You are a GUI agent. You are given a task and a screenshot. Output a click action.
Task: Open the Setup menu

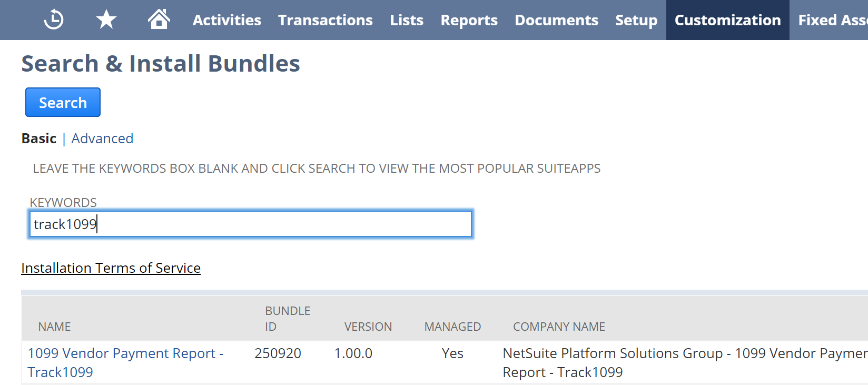tap(636, 20)
